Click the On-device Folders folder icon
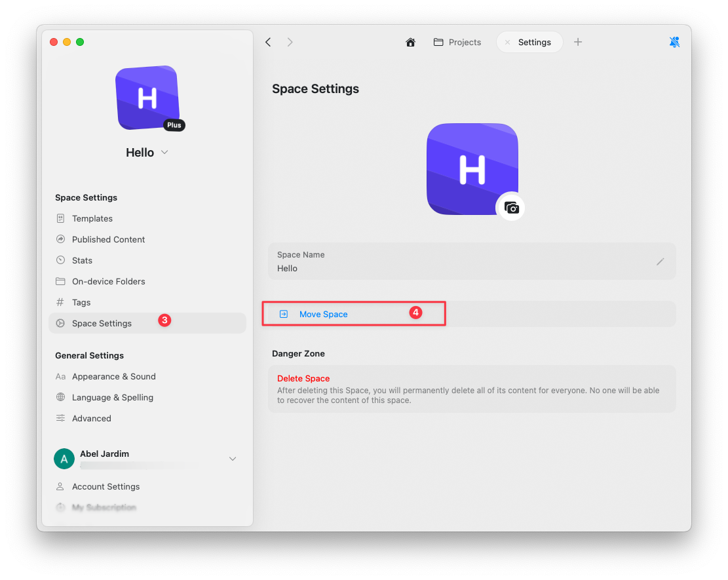The image size is (728, 580). [60, 281]
